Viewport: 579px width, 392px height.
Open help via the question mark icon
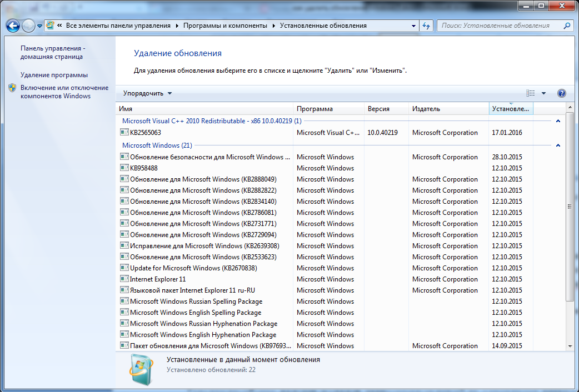pyautogui.click(x=561, y=93)
